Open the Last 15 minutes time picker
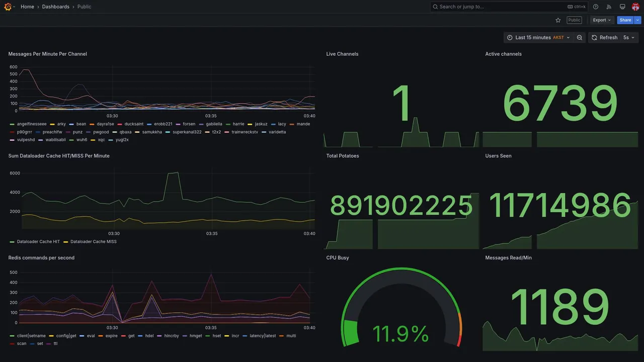The height and width of the screenshot is (362, 644). (x=538, y=38)
